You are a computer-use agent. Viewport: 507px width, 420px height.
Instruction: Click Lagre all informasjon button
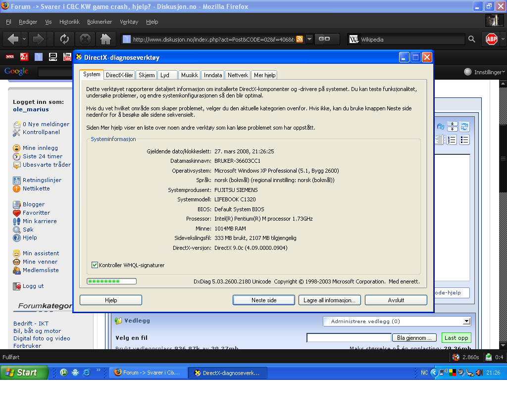click(x=329, y=300)
